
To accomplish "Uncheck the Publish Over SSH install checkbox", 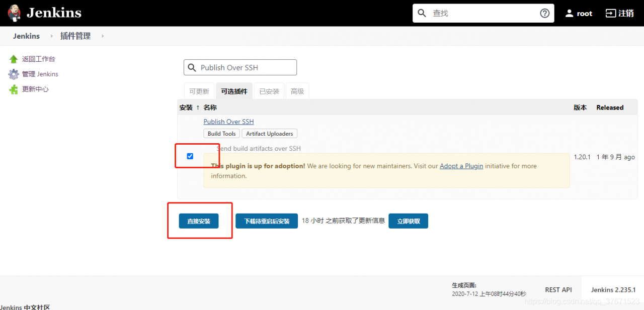I will point(190,156).
